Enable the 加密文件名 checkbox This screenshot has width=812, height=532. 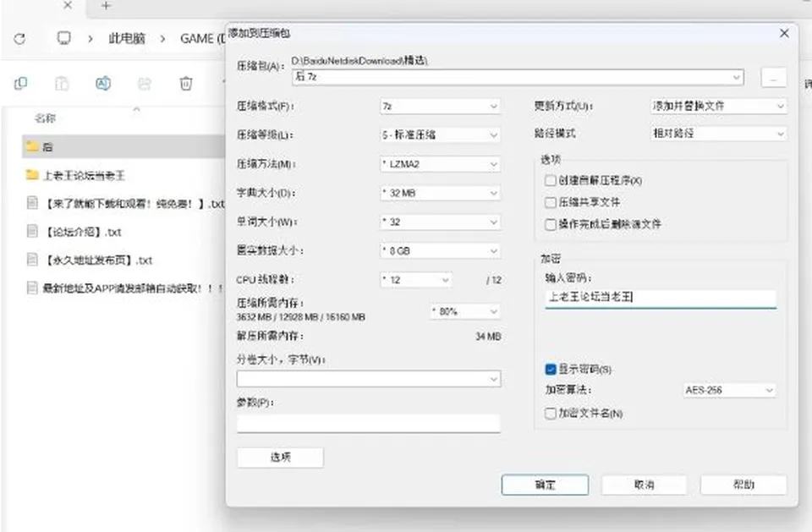(x=551, y=414)
